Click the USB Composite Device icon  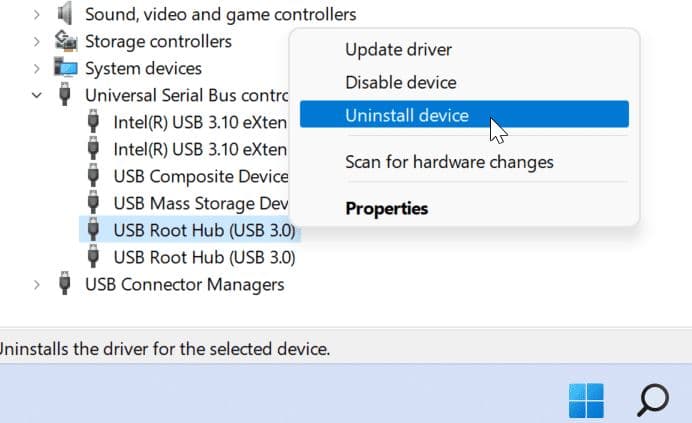[x=94, y=176]
